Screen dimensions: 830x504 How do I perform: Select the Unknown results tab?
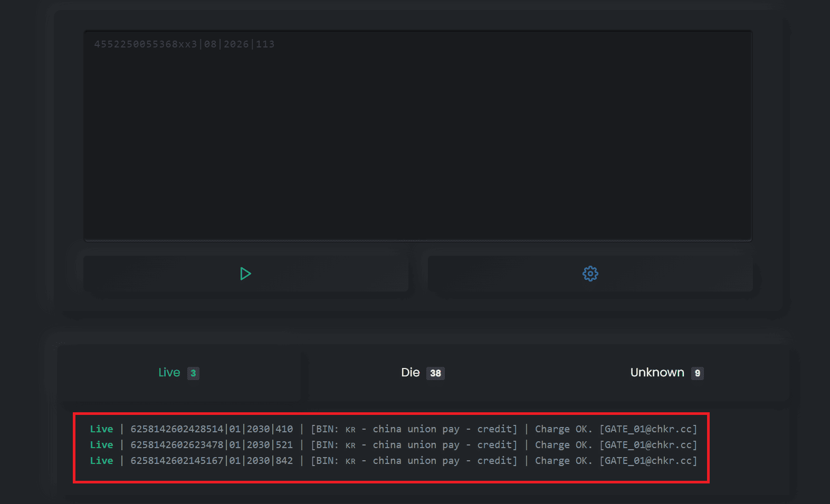[x=657, y=373]
